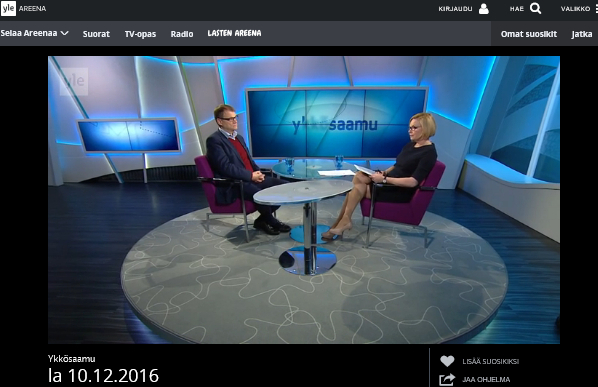Image resolution: width=598 pixels, height=387 pixels.
Task: Switch to Omat suosikit tab
Action: coord(529,34)
